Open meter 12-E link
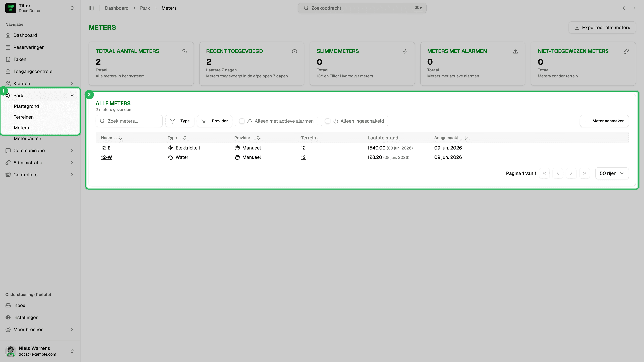 (105, 148)
